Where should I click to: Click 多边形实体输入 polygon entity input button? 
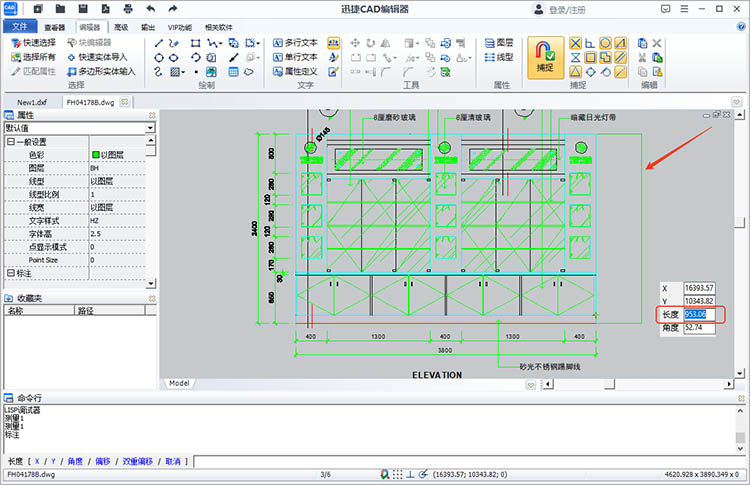tap(101, 72)
